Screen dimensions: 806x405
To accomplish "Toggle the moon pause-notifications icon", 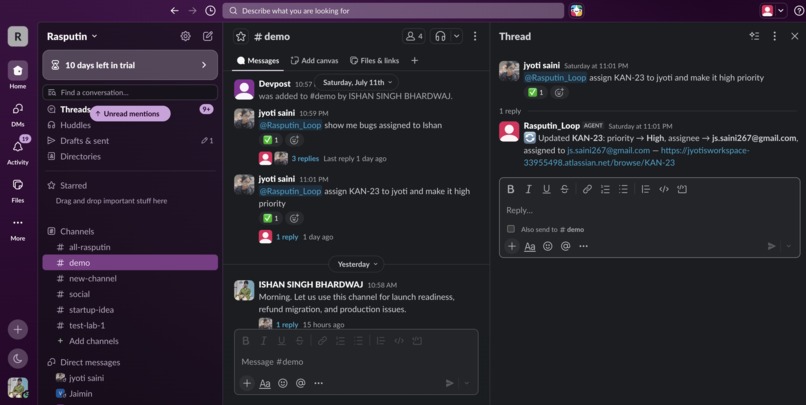I will point(17,359).
